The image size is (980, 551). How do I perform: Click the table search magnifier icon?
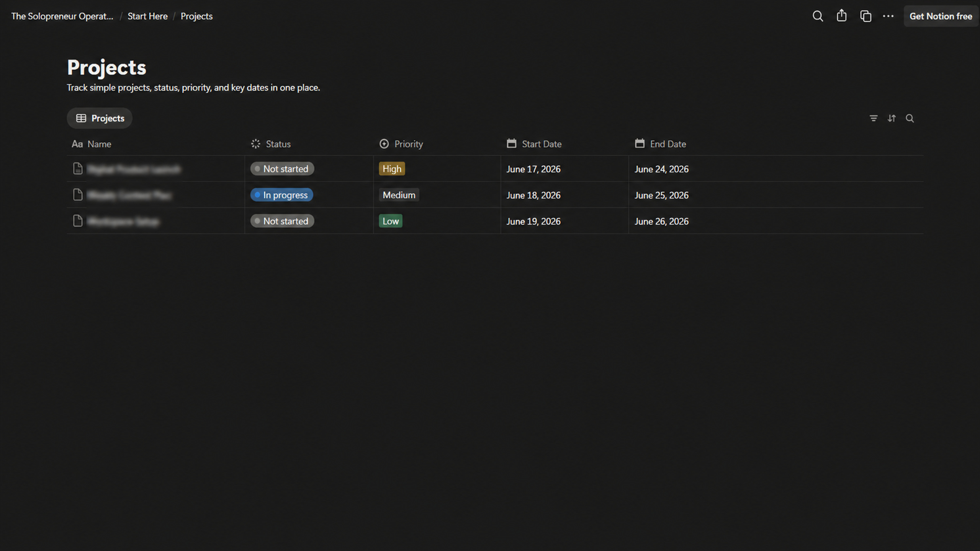[x=910, y=118]
